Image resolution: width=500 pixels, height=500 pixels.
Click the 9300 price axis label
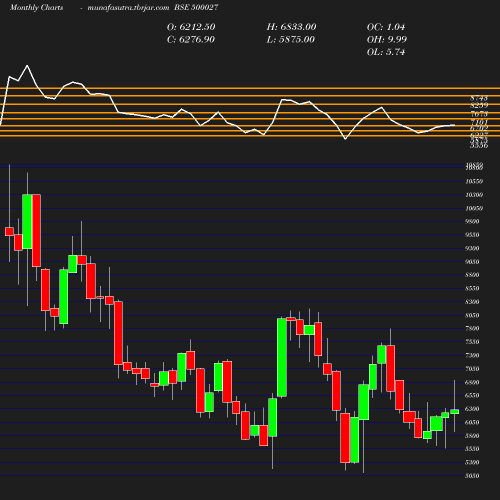click(472, 249)
